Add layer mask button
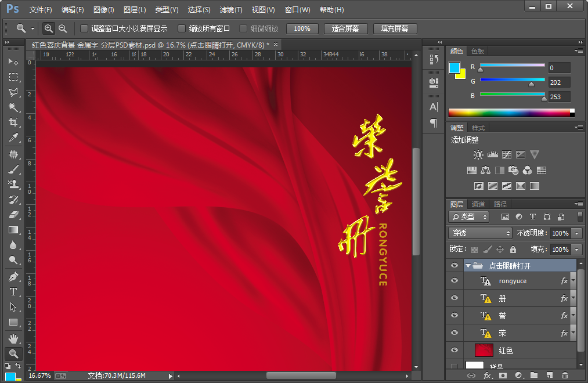The width and height of the screenshot is (588, 383). tap(503, 375)
